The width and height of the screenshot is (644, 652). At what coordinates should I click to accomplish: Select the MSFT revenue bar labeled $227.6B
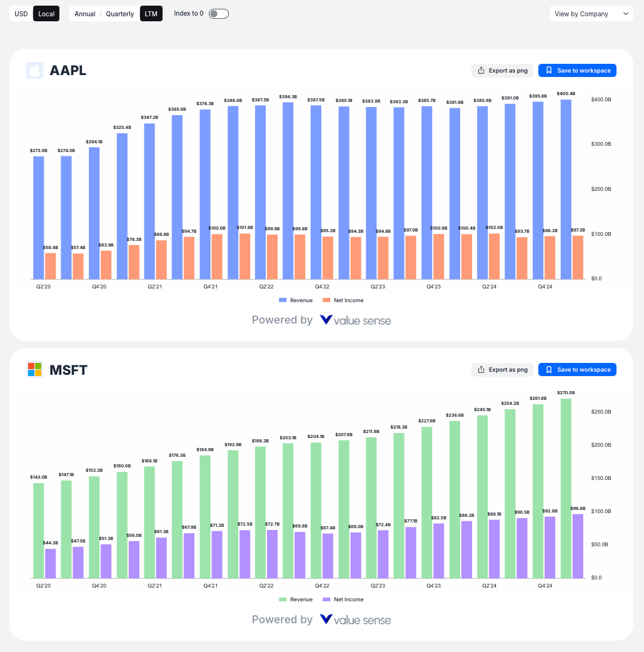(x=426, y=502)
